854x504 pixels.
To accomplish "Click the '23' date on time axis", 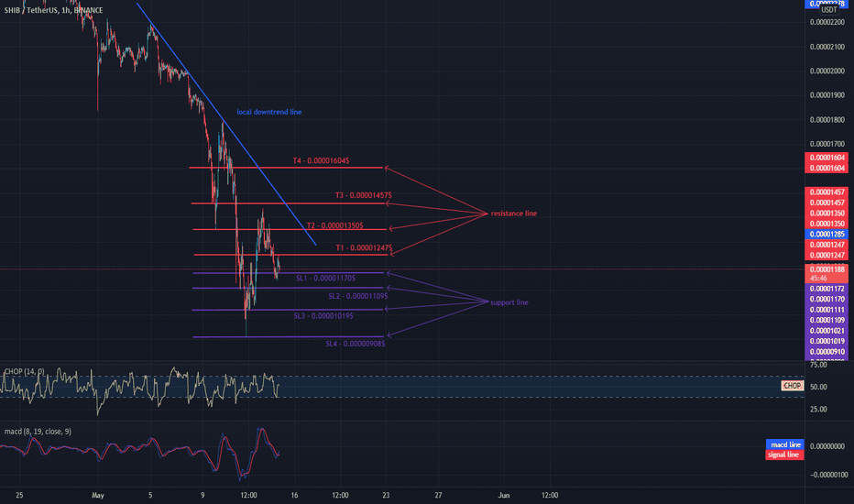I will (386, 495).
